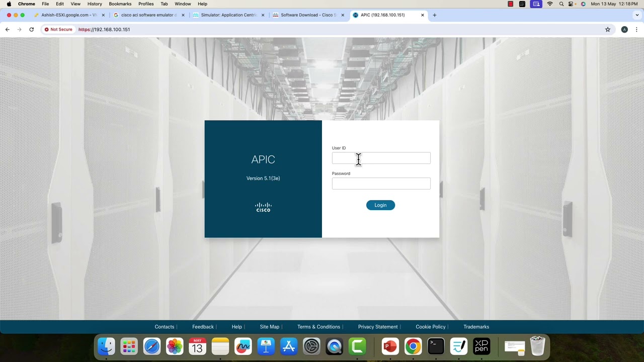Open Freeform from the dock
This screenshot has height=362, width=644.
click(243, 346)
